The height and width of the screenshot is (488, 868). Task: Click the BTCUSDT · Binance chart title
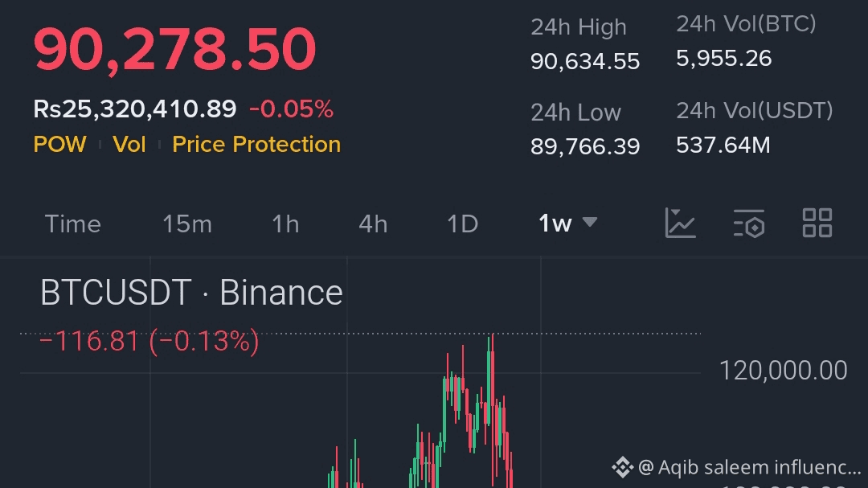pos(191,293)
